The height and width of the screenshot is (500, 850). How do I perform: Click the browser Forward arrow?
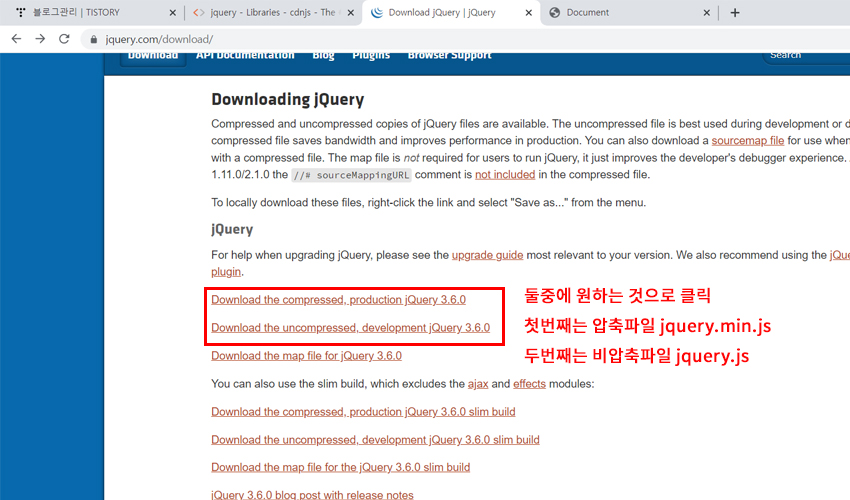click(40, 39)
